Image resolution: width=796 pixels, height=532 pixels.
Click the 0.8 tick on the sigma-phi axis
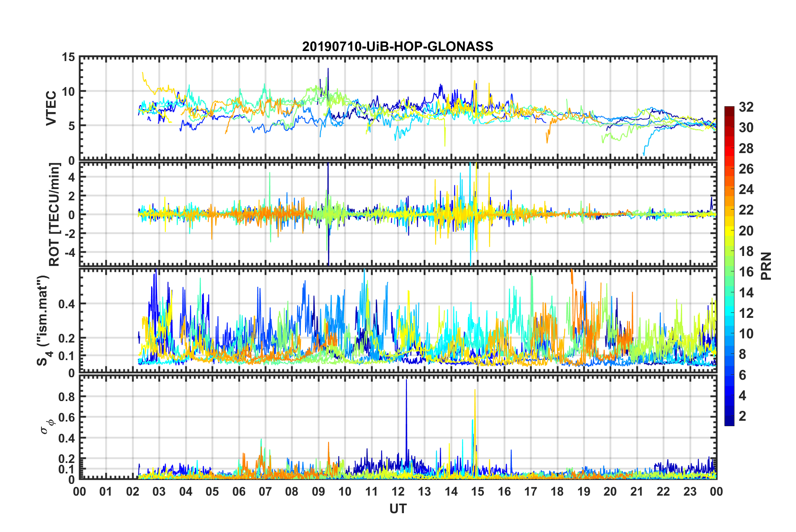coord(67,396)
